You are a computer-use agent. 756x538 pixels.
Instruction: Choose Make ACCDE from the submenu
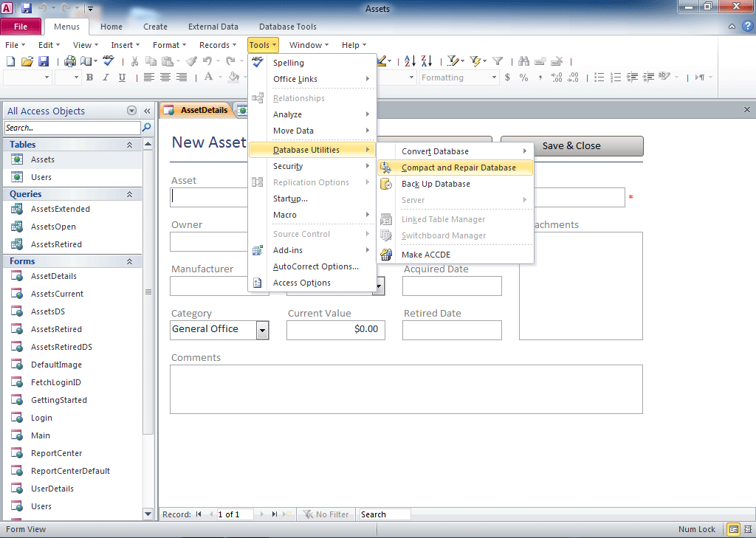click(x=455, y=255)
